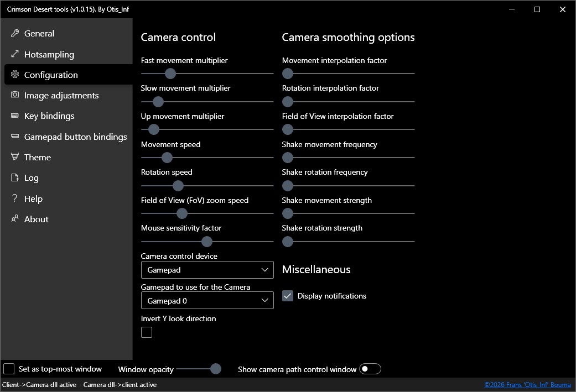This screenshot has height=392, width=576.
Task: Open the Help page
Action: [x=68, y=198]
